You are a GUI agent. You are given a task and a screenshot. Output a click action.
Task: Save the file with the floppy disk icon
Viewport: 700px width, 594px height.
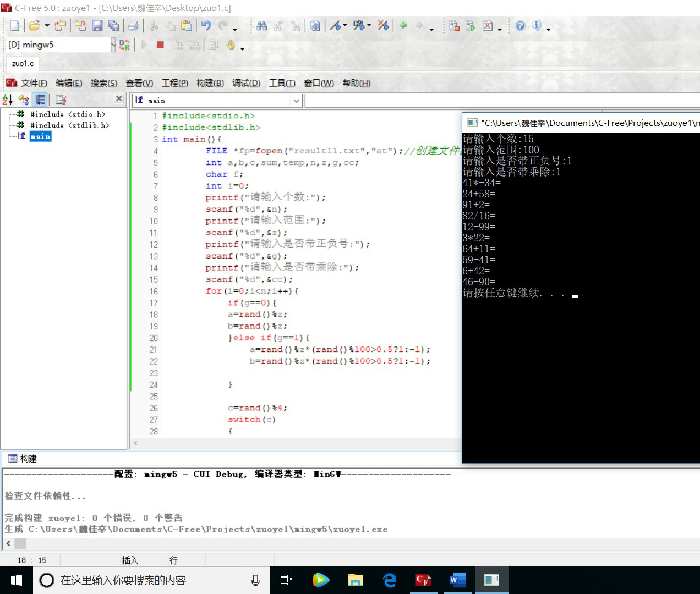[x=97, y=25]
